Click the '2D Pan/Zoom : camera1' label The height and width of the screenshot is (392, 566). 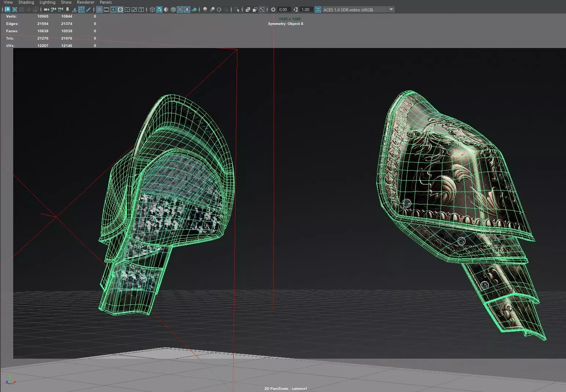coord(286,388)
